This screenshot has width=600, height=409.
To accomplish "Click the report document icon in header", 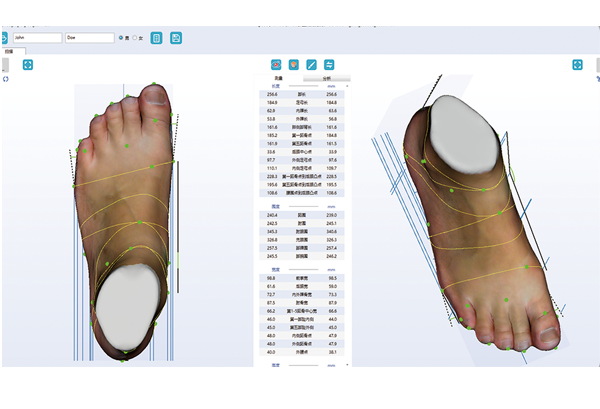I will 155,38.
